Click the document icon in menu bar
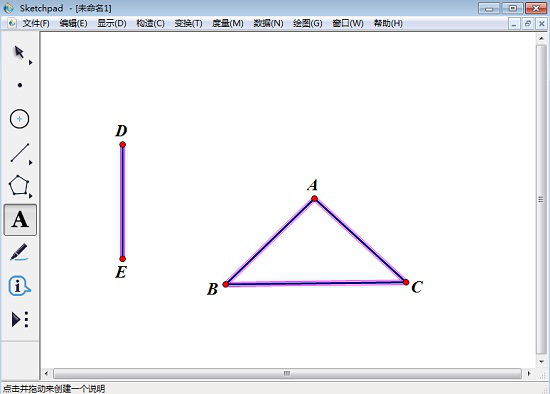Viewport: 550px width, 394px height. coord(12,23)
